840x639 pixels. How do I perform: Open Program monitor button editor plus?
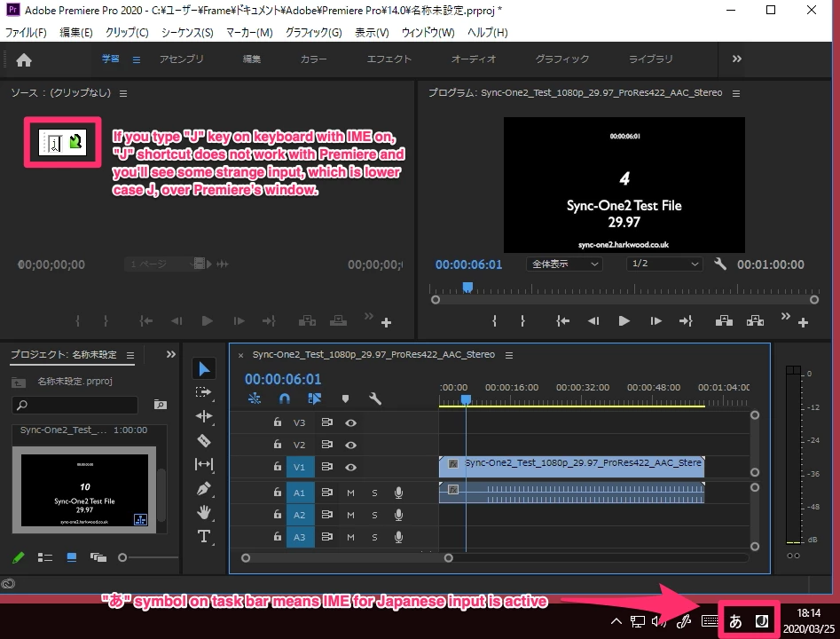click(x=803, y=322)
